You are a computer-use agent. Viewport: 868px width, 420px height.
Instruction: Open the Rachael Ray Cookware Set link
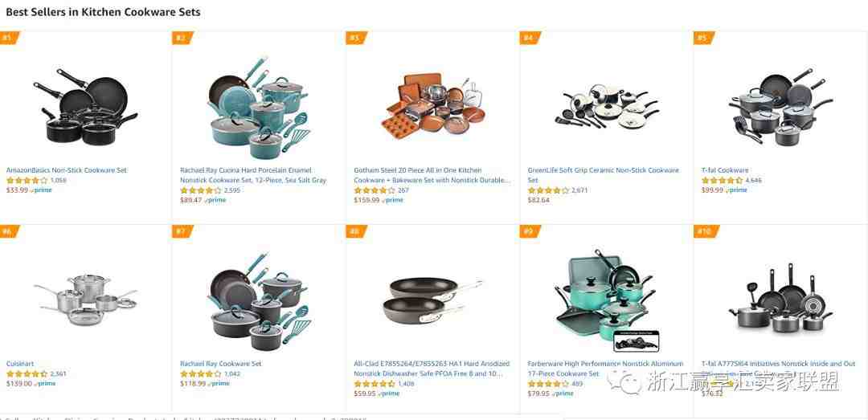click(x=221, y=364)
